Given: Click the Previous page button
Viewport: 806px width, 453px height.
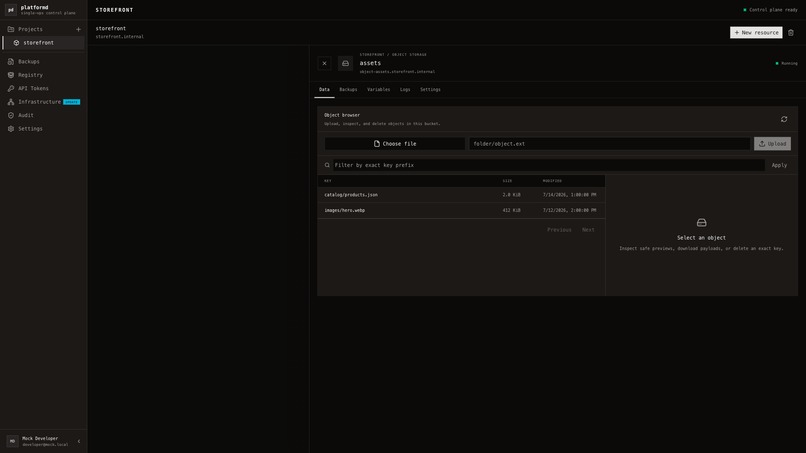Looking at the screenshot, I should click(x=559, y=230).
